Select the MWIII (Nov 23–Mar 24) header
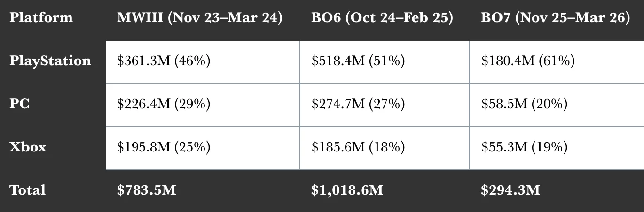Image resolution: width=644 pixels, height=212 pixels. click(200, 18)
